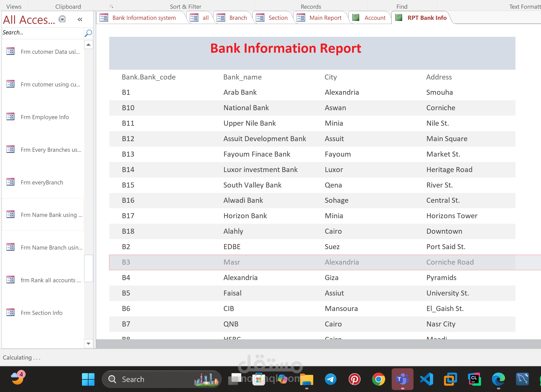Image resolution: width=541 pixels, height=392 pixels.
Task: Switch to the Main Report tab
Action: click(x=325, y=18)
